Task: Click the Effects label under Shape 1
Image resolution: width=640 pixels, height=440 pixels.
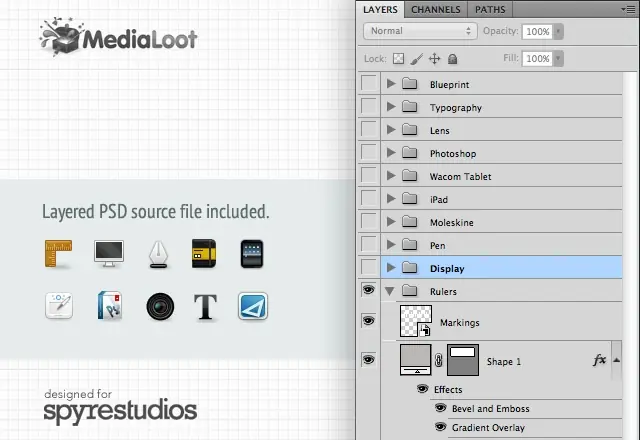Action: tap(448, 389)
